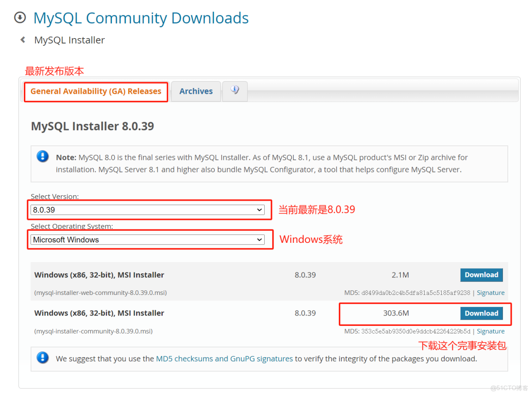532x395 pixels.
Task: Click the back chevron beside MySQL Installer
Action: tap(22, 39)
